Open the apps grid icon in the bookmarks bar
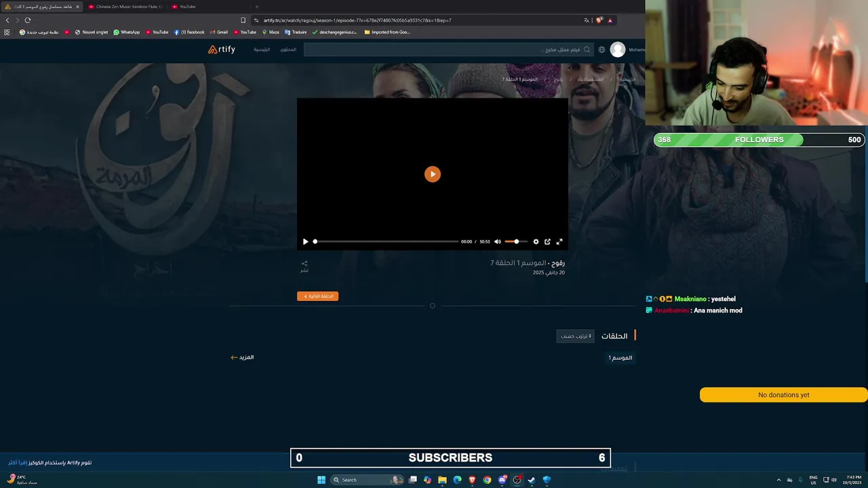Image resolution: width=868 pixels, height=488 pixels. (x=7, y=32)
